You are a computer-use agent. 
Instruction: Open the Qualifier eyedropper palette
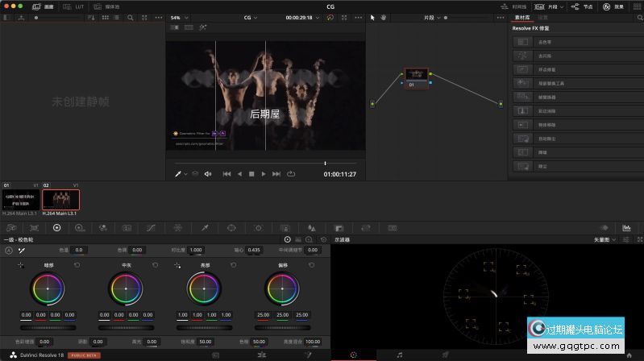coord(204,228)
